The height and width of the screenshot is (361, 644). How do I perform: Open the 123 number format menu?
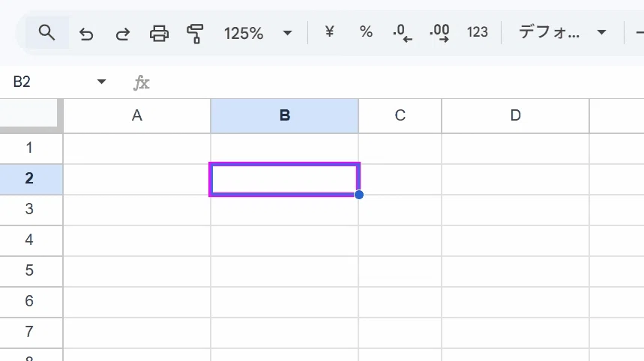pyautogui.click(x=478, y=32)
